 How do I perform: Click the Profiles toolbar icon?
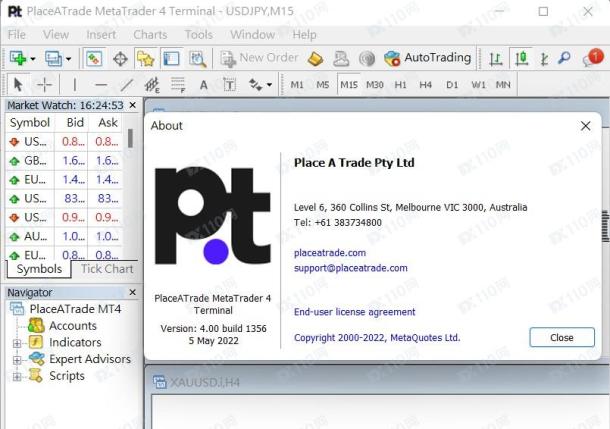click(x=53, y=59)
